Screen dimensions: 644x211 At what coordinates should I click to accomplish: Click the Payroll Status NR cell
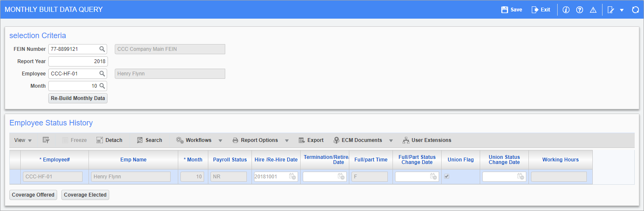[x=229, y=177]
